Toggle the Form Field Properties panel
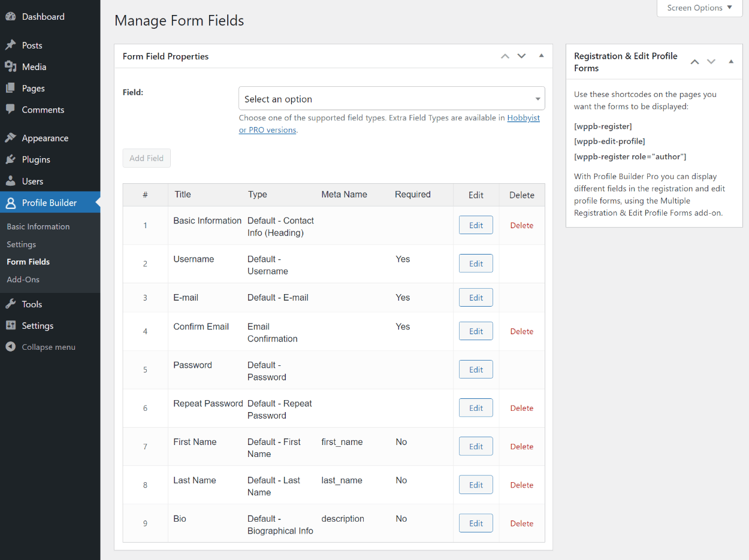Viewport: 749px width, 560px height. [541, 56]
